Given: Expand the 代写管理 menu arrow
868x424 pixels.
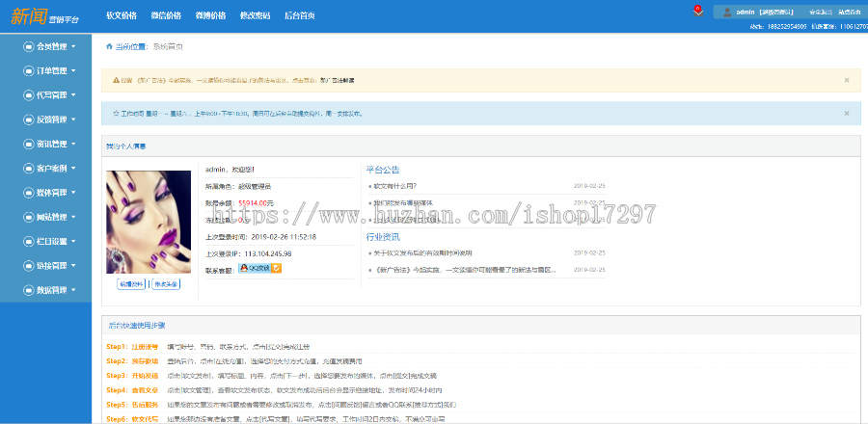Looking at the screenshot, I should pos(73,95).
